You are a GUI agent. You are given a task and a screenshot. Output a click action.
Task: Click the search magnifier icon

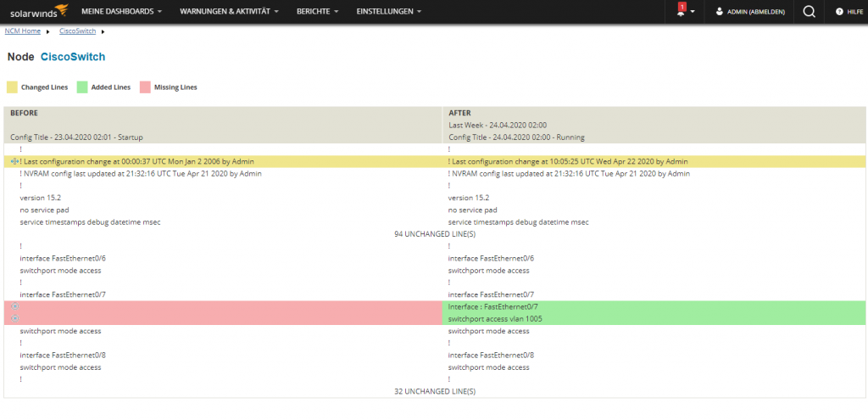[x=809, y=12]
